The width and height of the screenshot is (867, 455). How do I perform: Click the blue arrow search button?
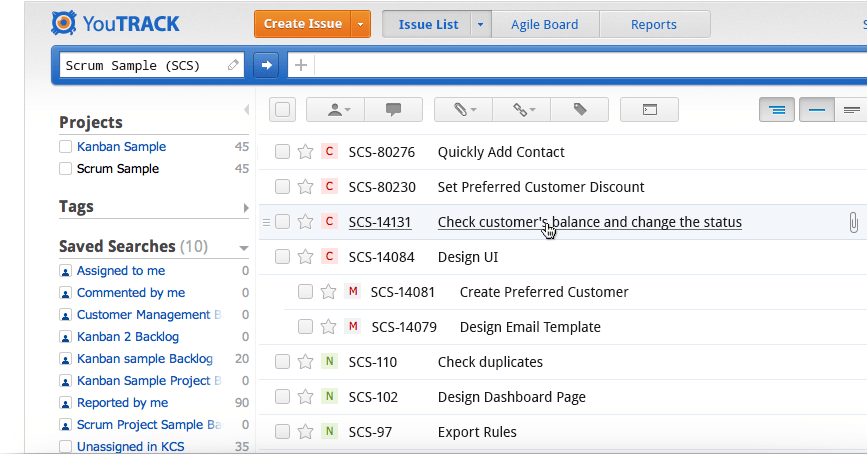click(266, 65)
